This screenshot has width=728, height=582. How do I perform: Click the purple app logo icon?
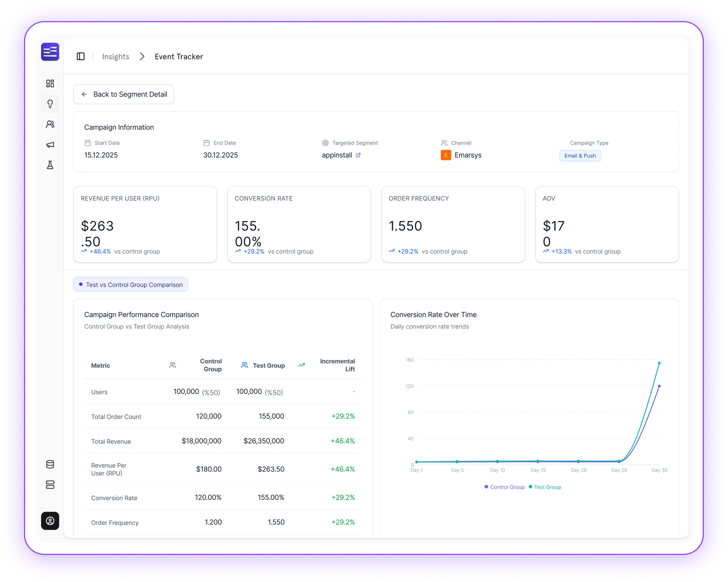coord(50,52)
